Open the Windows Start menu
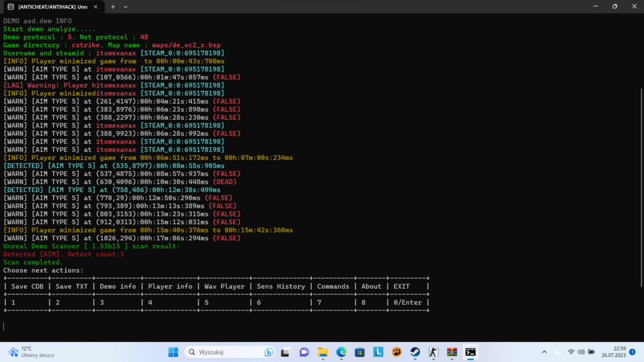This screenshot has width=644, height=362. click(x=173, y=352)
